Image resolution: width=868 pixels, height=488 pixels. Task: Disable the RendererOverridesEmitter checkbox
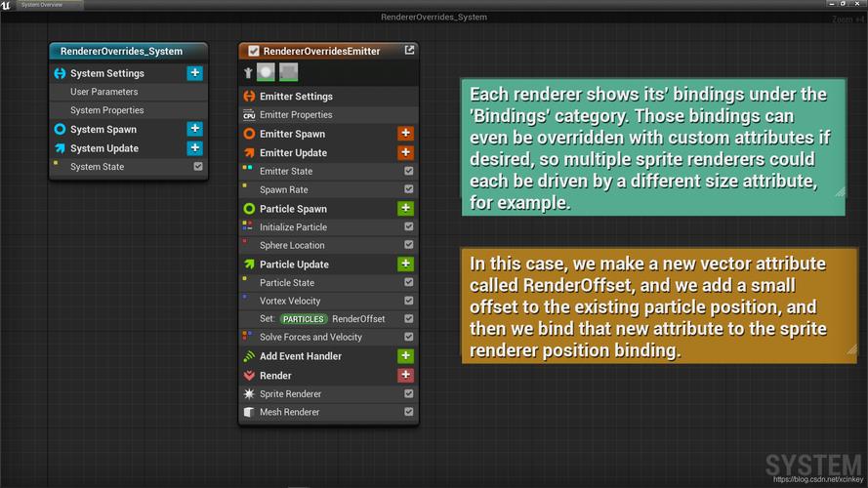click(254, 51)
